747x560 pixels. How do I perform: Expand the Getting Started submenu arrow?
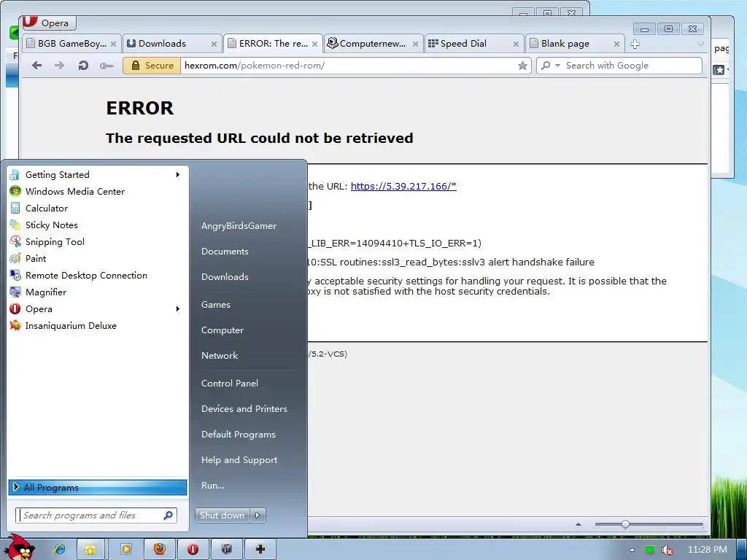(178, 175)
